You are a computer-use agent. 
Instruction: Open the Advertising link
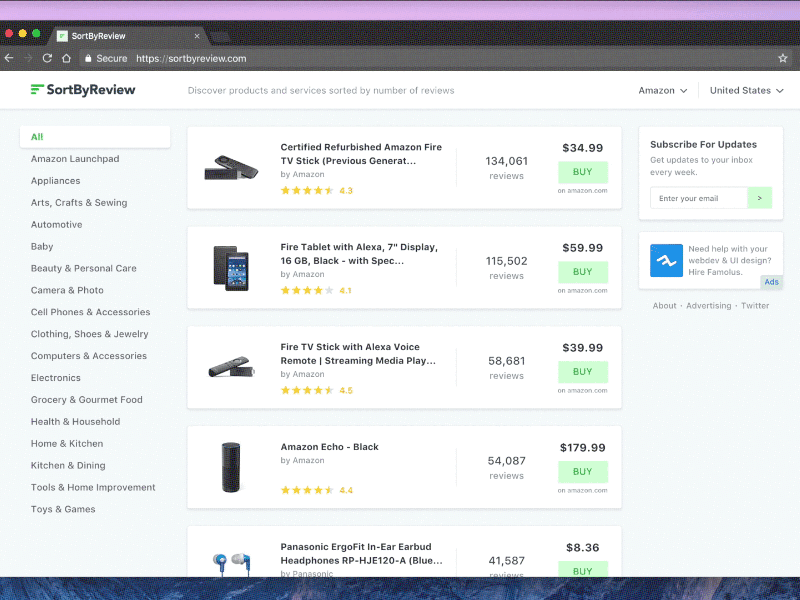[709, 306]
